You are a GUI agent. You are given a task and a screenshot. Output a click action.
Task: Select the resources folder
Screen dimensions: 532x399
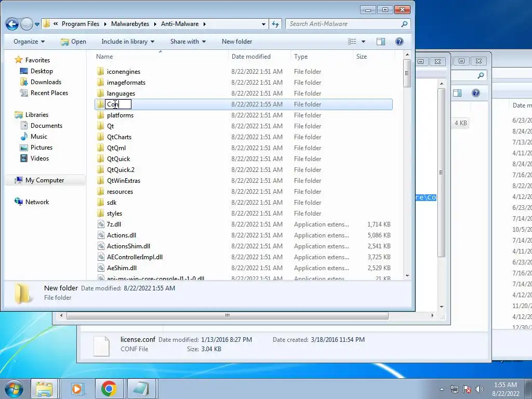(x=120, y=191)
